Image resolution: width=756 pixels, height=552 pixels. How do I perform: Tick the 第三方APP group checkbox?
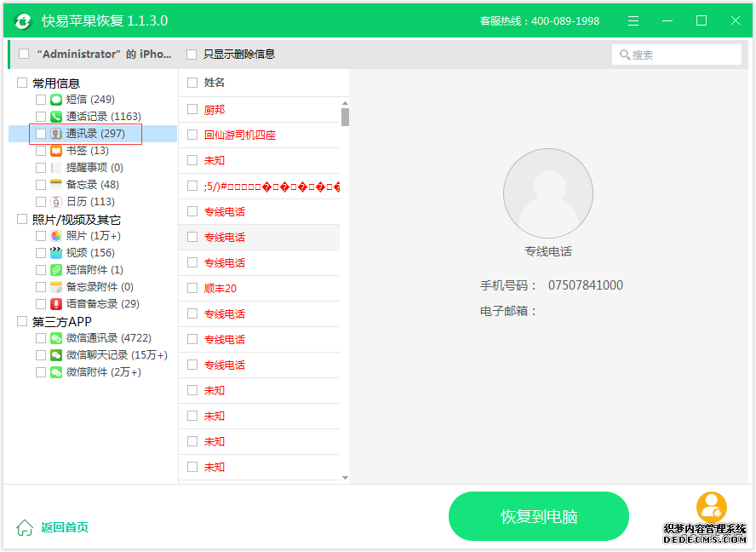(x=22, y=321)
